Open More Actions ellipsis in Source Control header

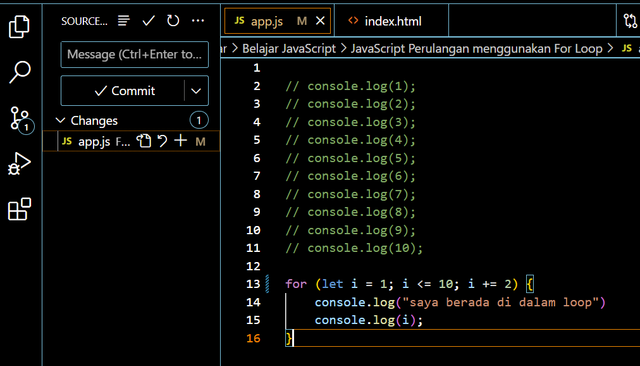pos(198,20)
